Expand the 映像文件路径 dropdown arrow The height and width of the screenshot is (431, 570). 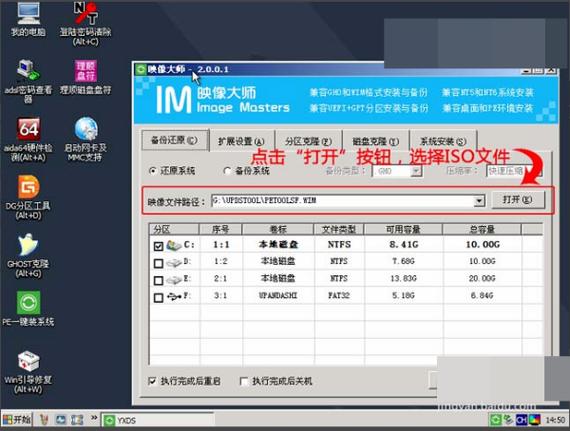tap(479, 201)
